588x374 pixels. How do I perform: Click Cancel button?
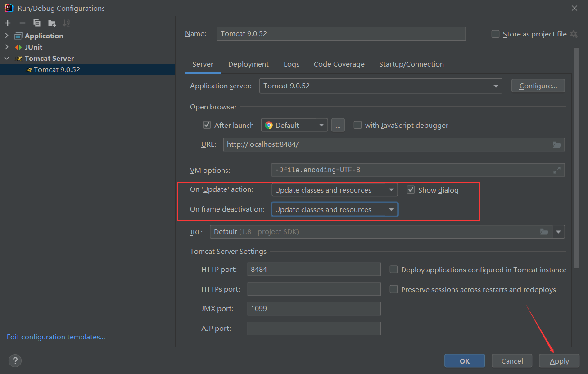(512, 361)
